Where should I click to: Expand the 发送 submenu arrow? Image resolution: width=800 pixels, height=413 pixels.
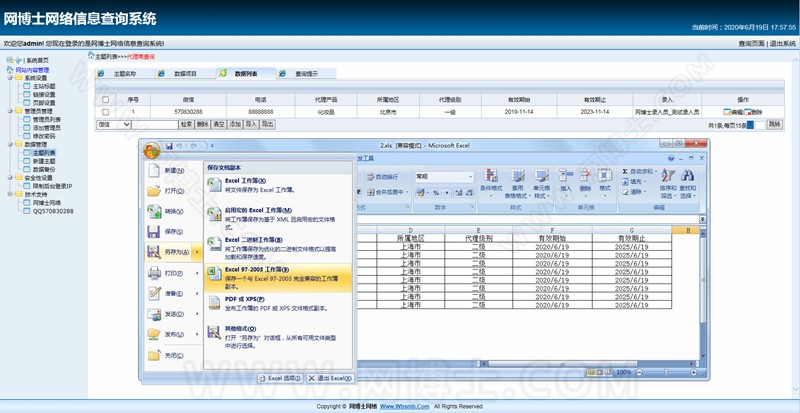tap(197, 314)
